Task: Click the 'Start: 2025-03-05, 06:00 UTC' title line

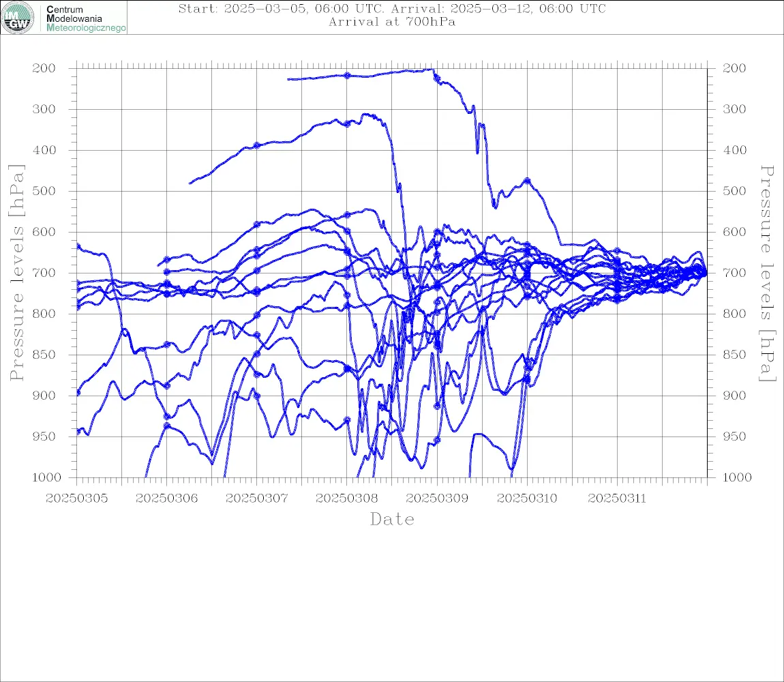Action: [x=392, y=8]
